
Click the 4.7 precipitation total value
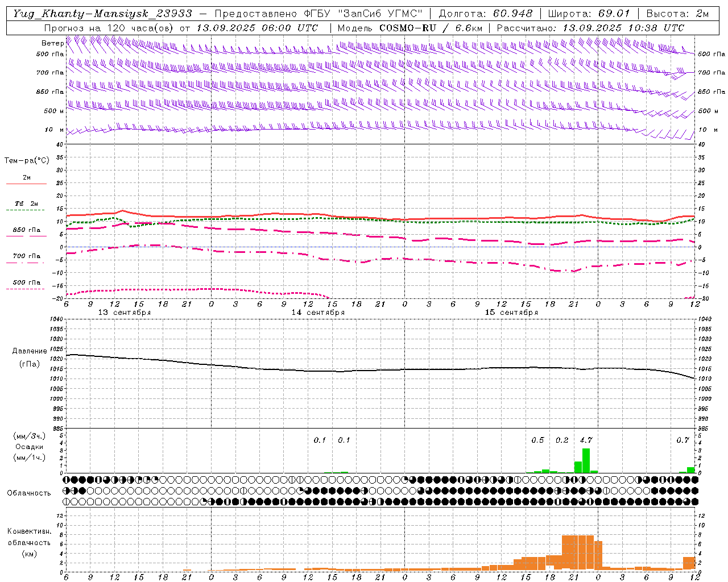pos(586,440)
